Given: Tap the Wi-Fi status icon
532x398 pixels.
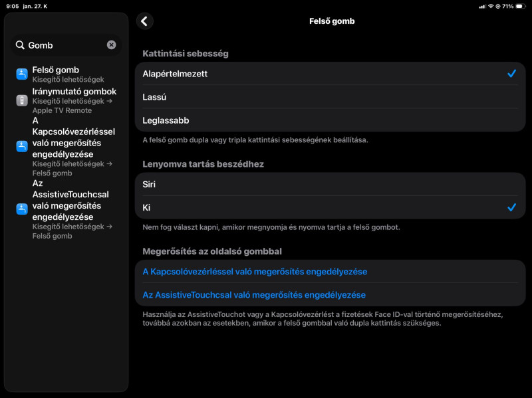Looking at the screenshot, I should click(490, 6).
